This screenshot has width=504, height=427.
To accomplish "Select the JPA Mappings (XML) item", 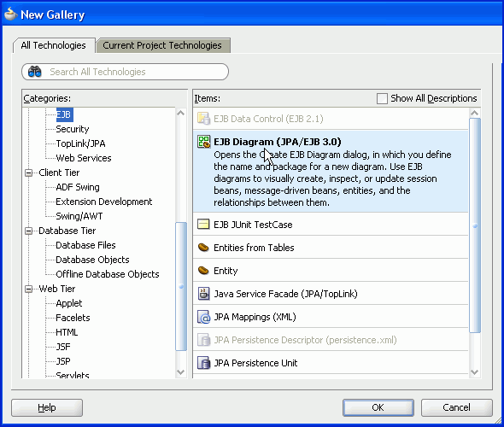I will tap(331, 317).
